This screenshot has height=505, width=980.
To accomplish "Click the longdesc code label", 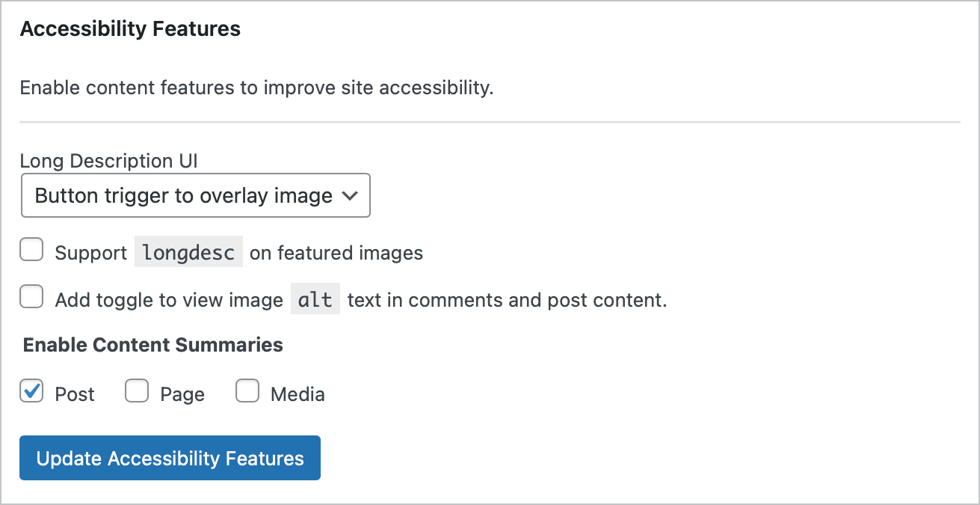I will [188, 251].
